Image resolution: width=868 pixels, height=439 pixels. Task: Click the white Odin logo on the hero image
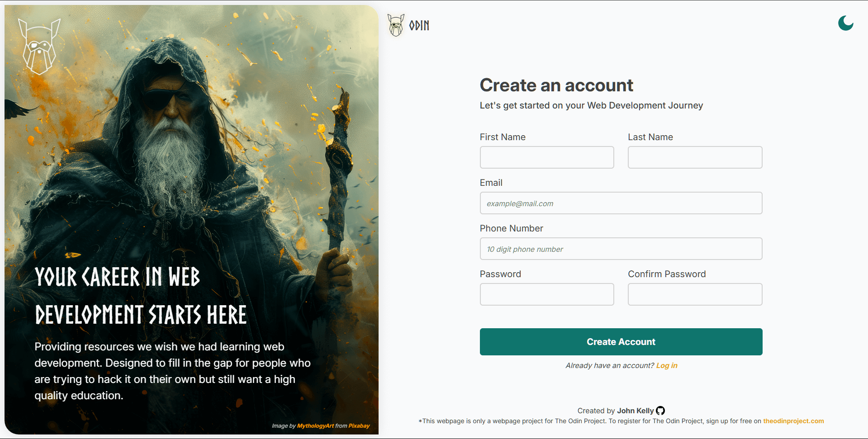pos(39,47)
